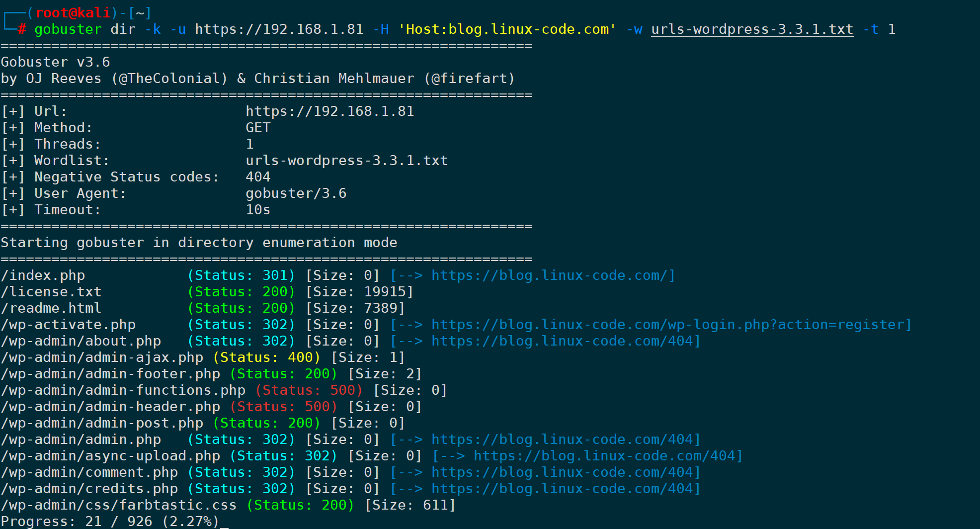Open the /404 redirect link for admin.php
Viewport: 980px width, 529px height.
(562, 440)
